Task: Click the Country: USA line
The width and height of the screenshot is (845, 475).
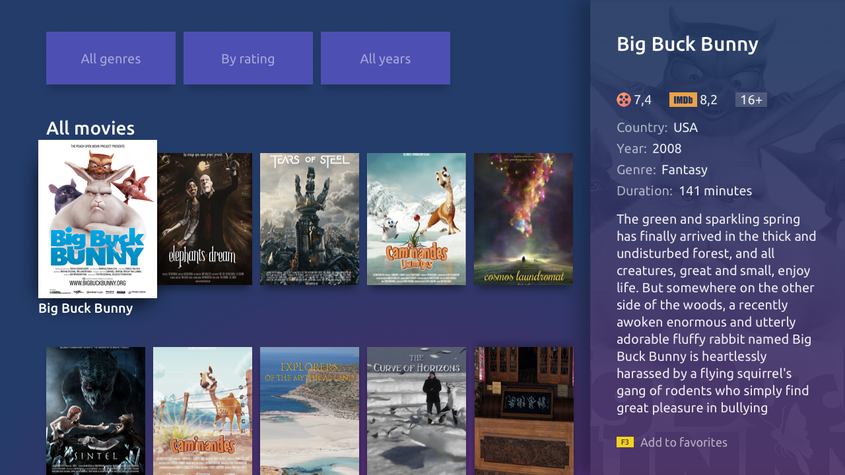Action: [657, 128]
